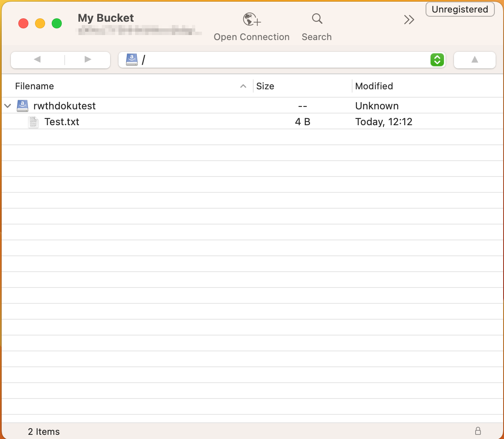
Task: Show hidden toolbar items with double chevron
Action: (409, 20)
